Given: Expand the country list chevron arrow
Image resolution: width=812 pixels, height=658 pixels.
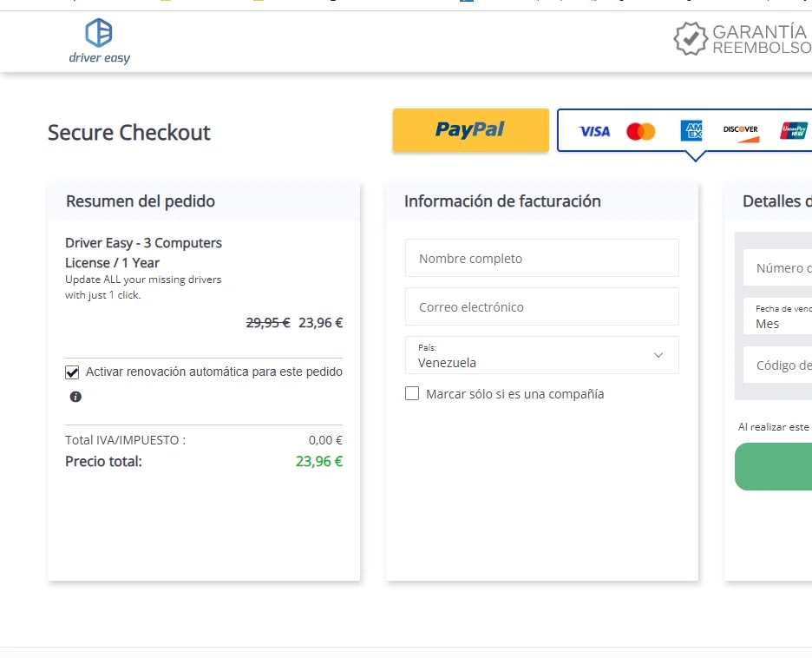Looking at the screenshot, I should click(x=658, y=355).
